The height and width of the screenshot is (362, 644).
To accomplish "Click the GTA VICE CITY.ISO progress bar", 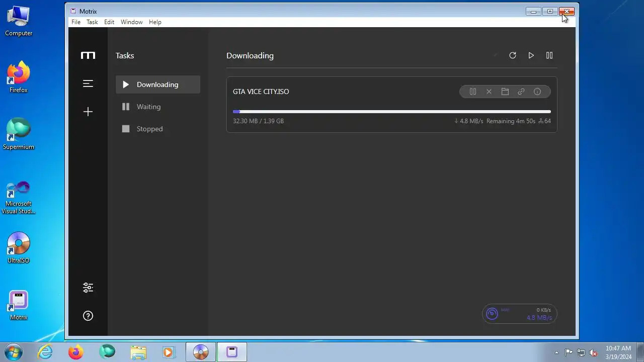I will pos(392,112).
